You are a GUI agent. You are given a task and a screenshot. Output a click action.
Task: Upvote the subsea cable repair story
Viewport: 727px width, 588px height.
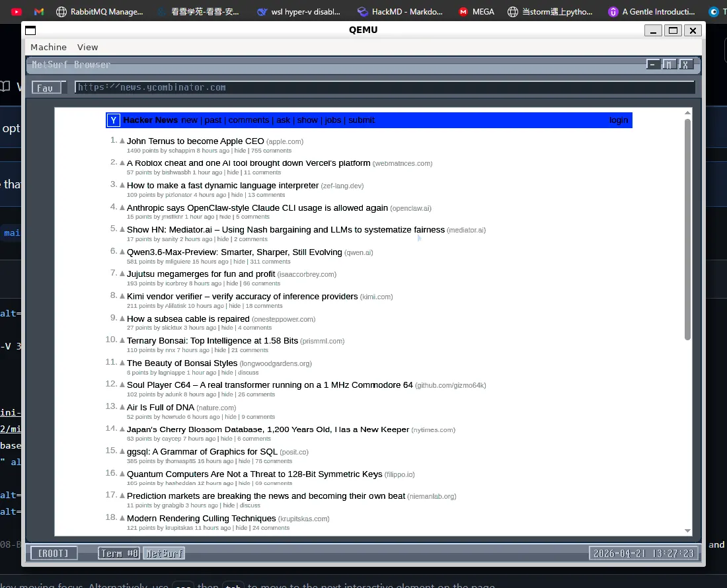click(122, 318)
